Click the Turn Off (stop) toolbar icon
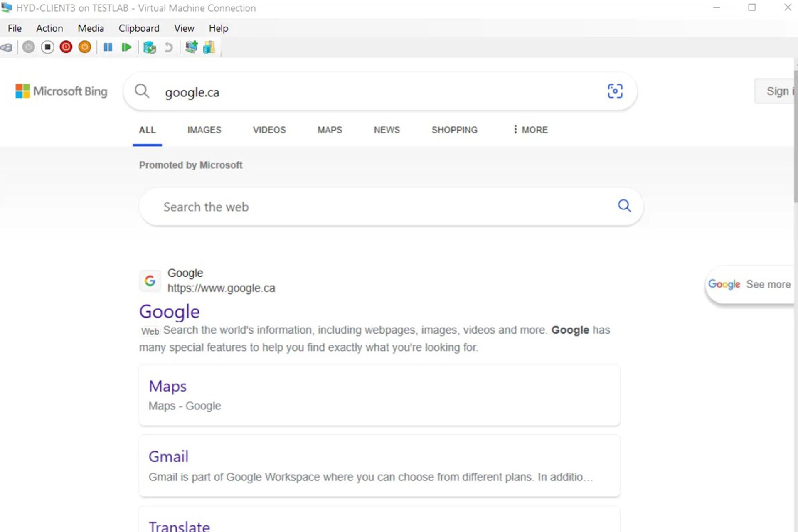 click(47, 47)
